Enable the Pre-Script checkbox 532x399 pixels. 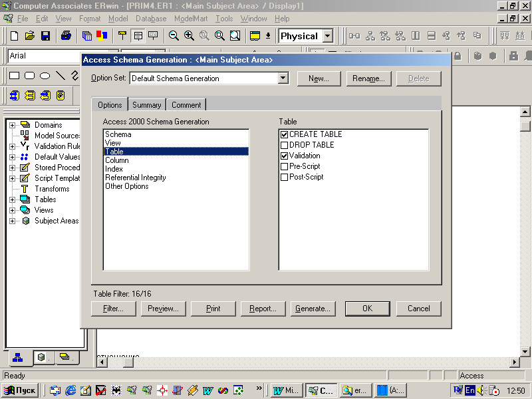285,167
